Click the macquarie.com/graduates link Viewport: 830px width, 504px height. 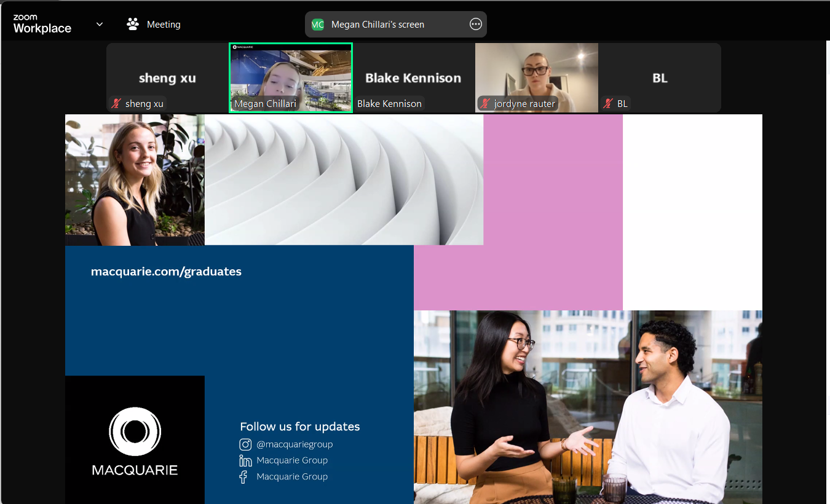coord(166,271)
